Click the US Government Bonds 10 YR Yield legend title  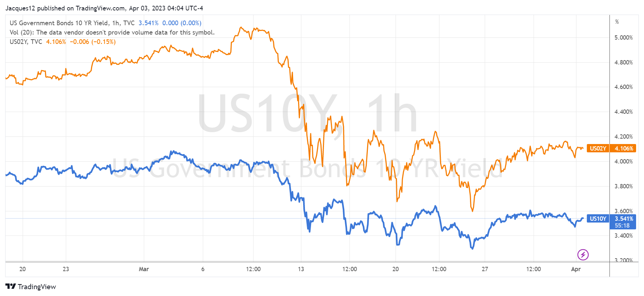[59, 23]
